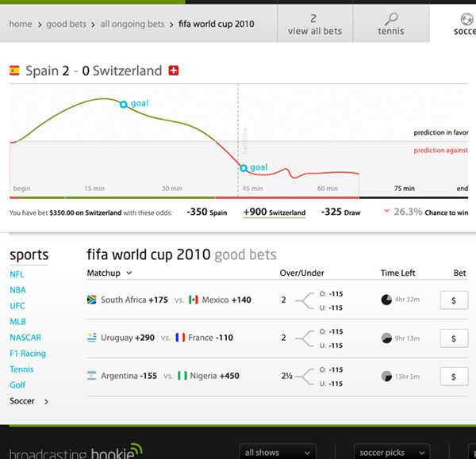Screen dimensions: 476x459
Task: Open Tennis in sports sidebar
Action: click(x=21, y=369)
